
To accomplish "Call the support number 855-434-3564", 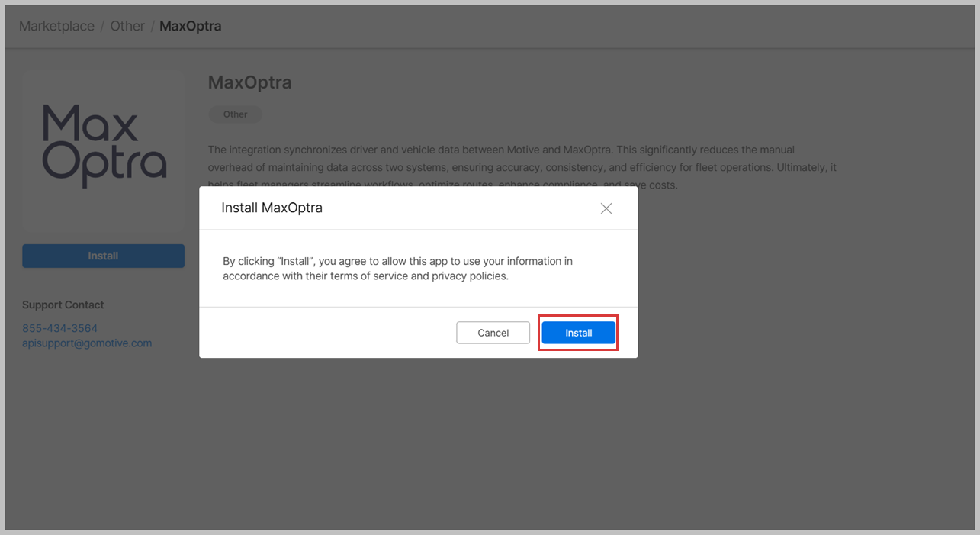I will (x=59, y=328).
